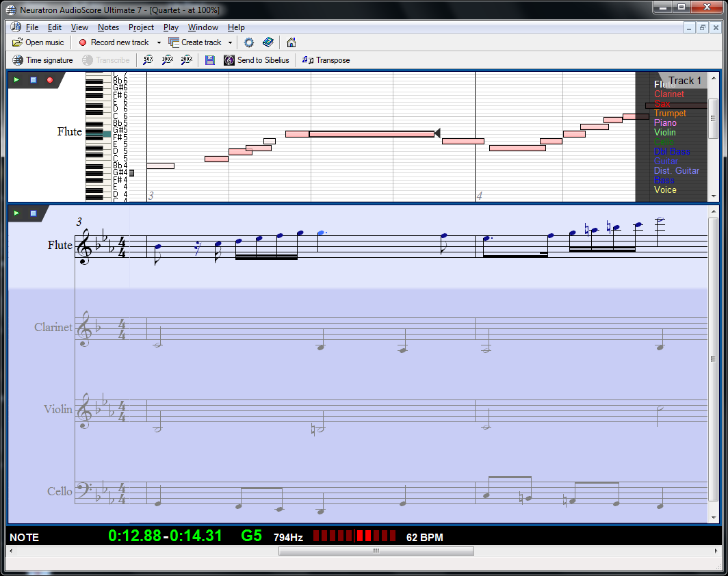Click the Create track button

click(x=198, y=42)
